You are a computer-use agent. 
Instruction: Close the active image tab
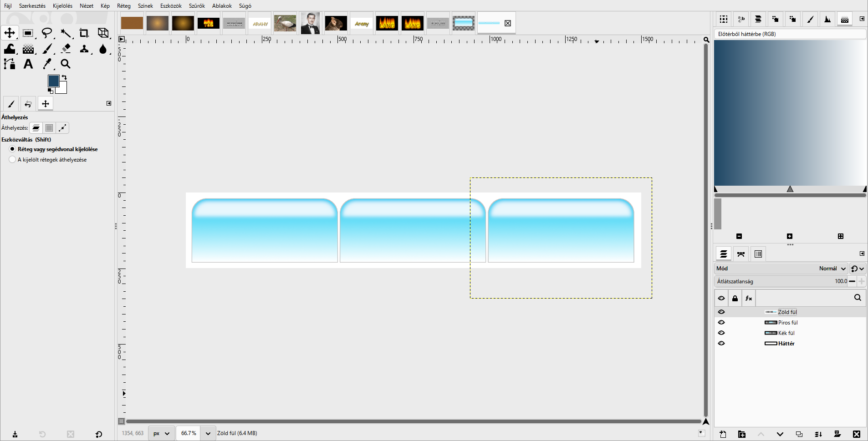tap(508, 23)
